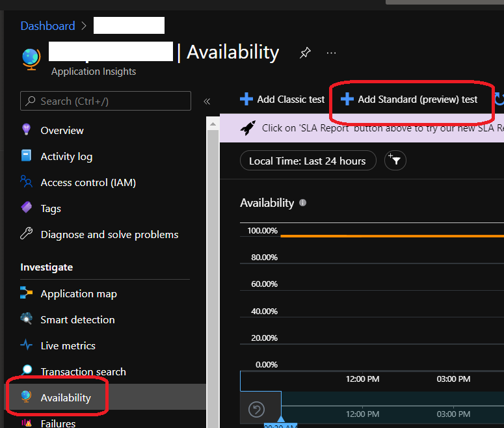
Task: Click Add Classic test button
Action: point(282,99)
